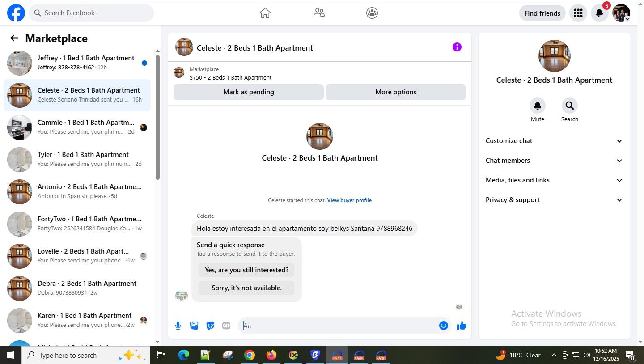This screenshot has height=364, width=644.
Task: Choose a sticker from the sticker icon
Action: tap(210, 326)
